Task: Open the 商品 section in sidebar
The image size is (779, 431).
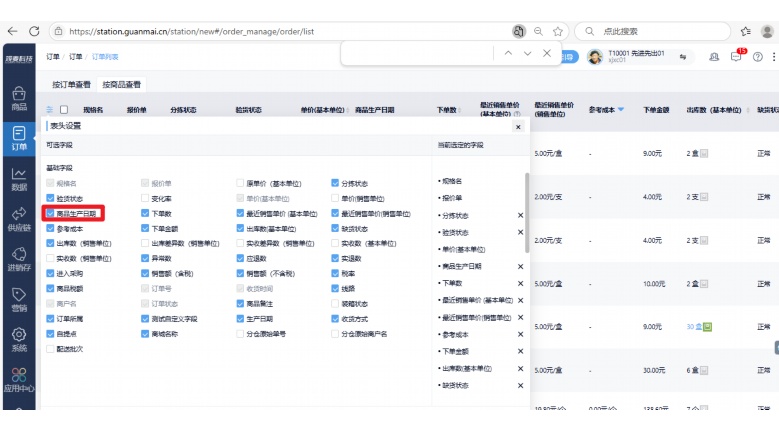Action: click(x=19, y=99)
